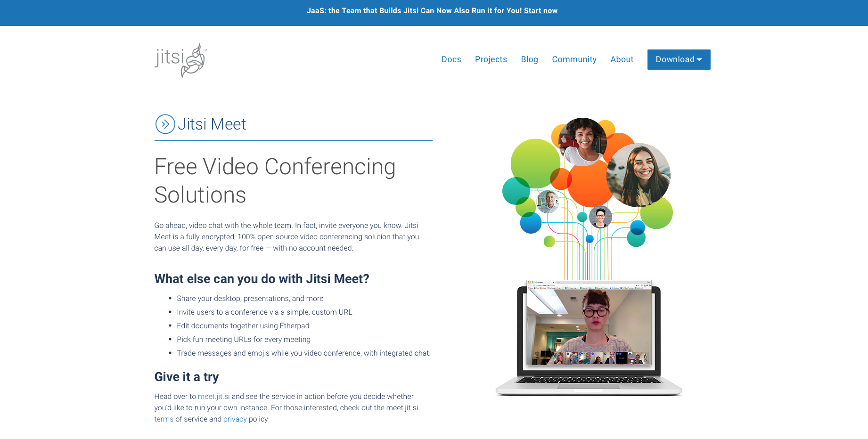Open the Blog page
This screenshot has height=439, width=868.
coord(529,59)
